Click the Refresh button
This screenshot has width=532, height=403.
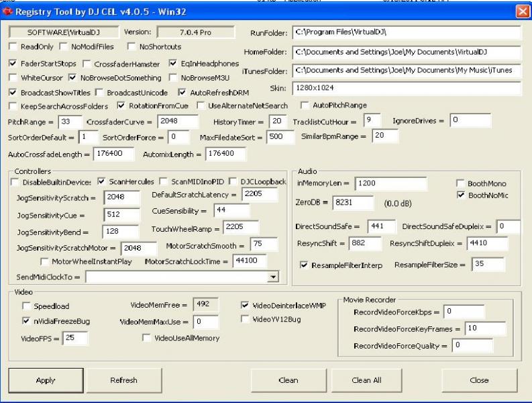click(124, 380)
